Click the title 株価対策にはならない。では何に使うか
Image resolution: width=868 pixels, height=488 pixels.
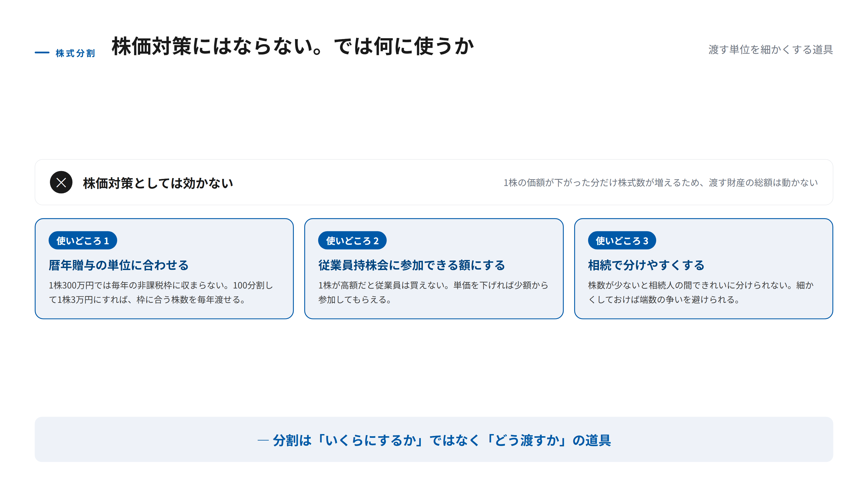(293, 46)
